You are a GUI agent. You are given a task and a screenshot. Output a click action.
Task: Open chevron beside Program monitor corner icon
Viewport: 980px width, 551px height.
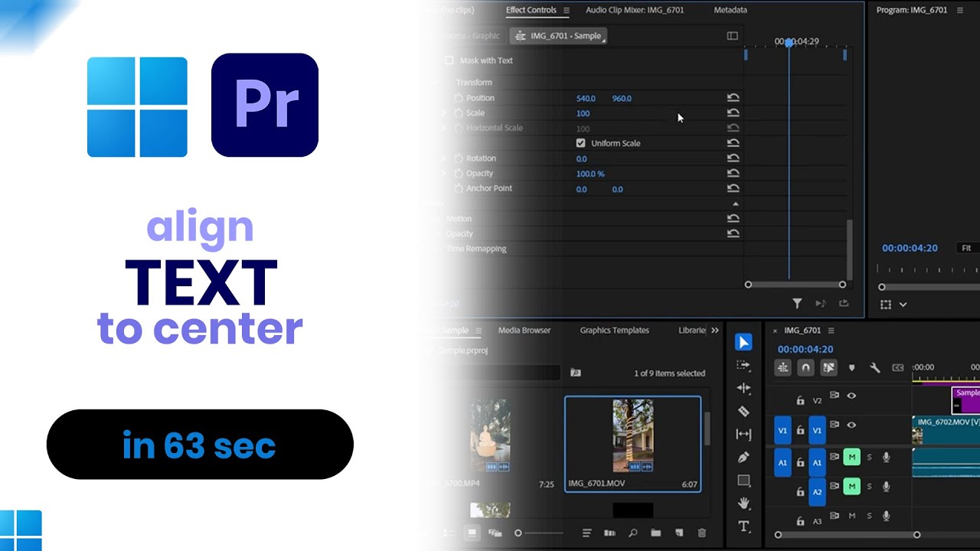903,305
